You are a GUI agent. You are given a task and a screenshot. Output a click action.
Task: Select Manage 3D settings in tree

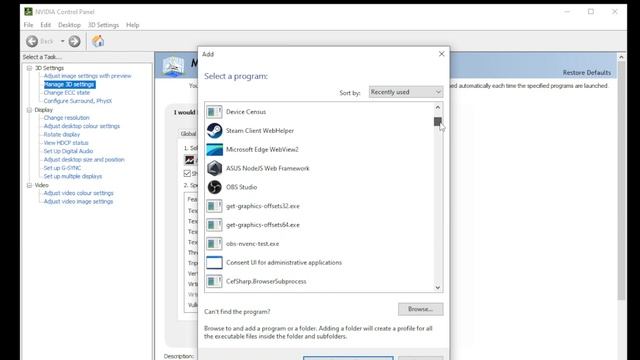[69, 84]
